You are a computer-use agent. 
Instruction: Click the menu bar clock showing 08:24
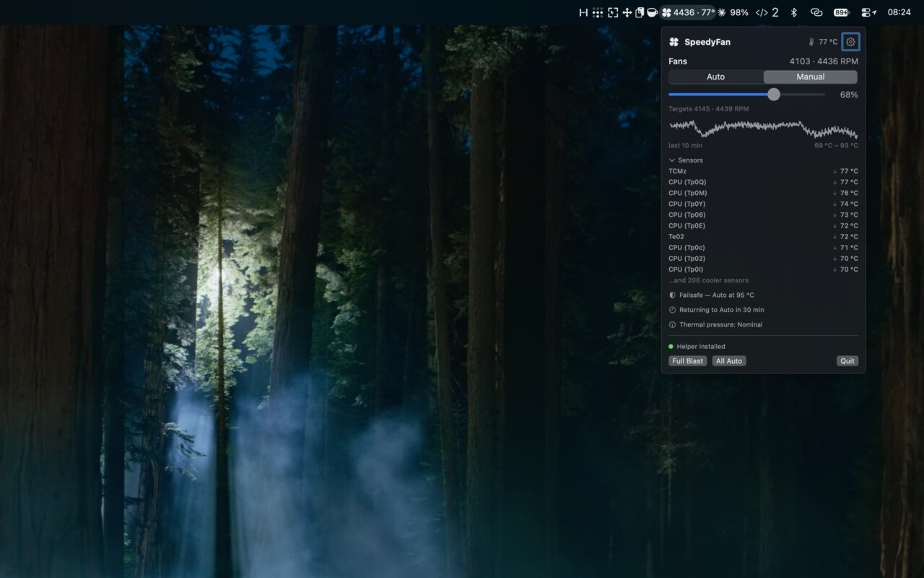[899, 12]
